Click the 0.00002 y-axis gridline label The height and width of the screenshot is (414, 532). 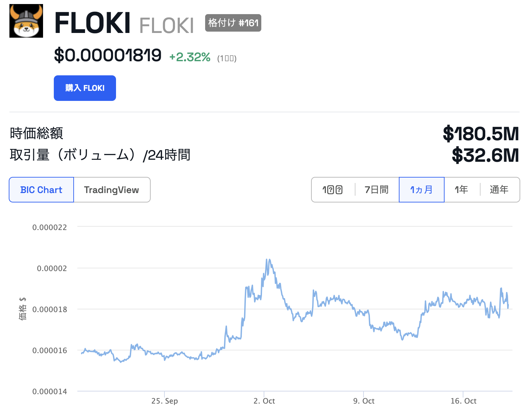[x=52, y=268]
